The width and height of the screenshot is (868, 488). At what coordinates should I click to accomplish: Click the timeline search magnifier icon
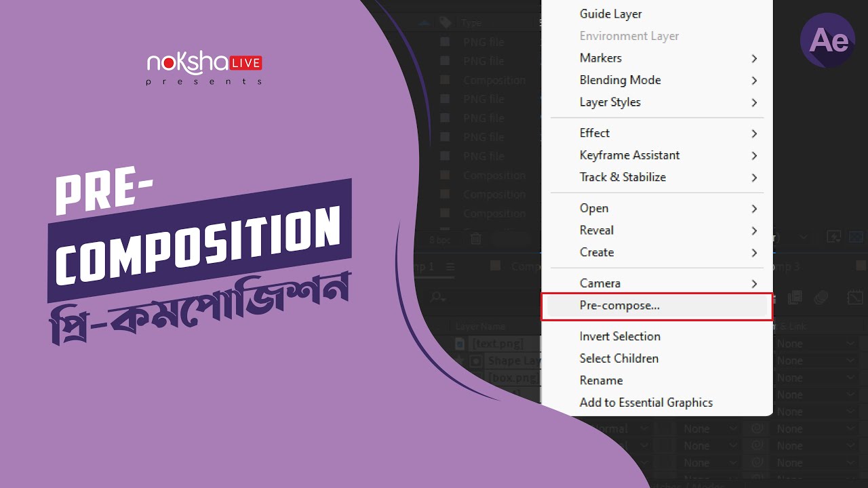(438, 298)
